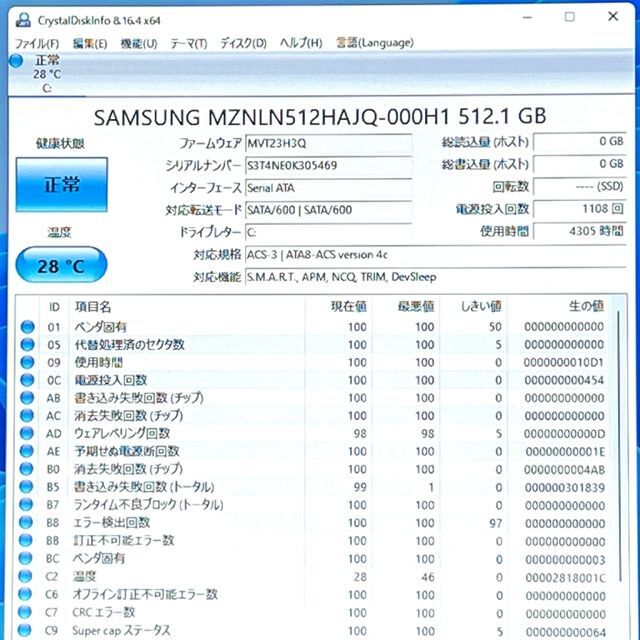640x640 pixels.
Task: Click current value 99 in ID B5 row
Action: [x=360, y=487]
